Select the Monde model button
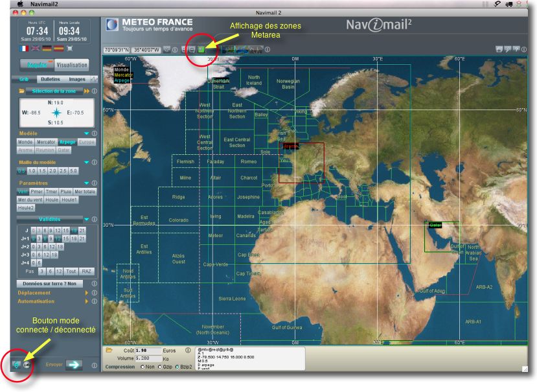The image size is (537, 392). click(x=25, y=142)
